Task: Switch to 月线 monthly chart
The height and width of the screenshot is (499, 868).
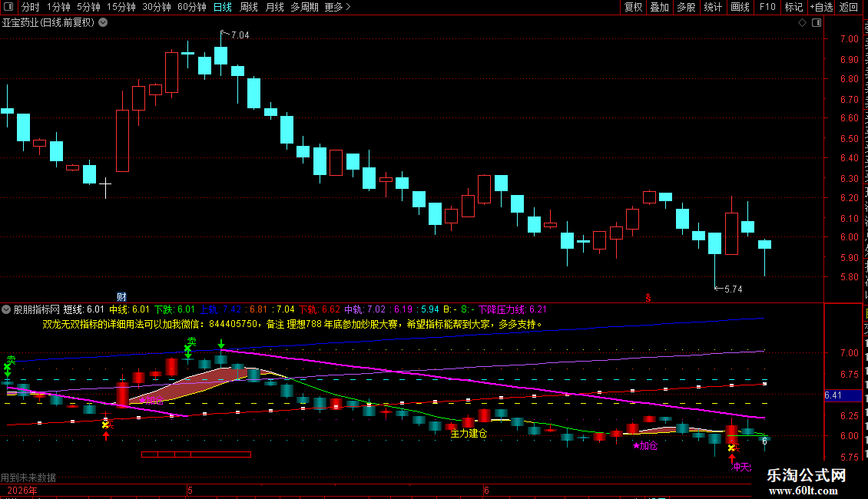Action: (x=274, y=7)
